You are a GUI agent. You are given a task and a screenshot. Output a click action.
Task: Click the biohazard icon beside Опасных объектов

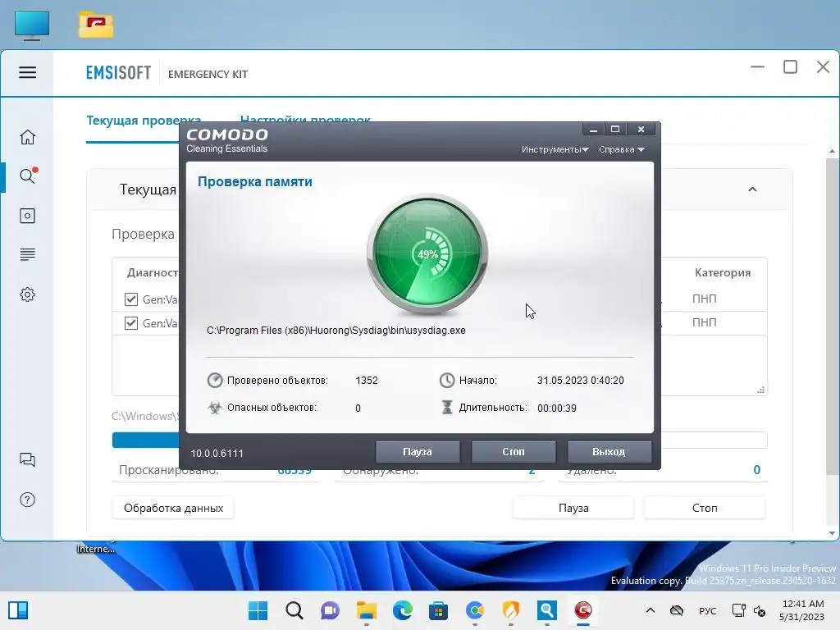point(215,408)
